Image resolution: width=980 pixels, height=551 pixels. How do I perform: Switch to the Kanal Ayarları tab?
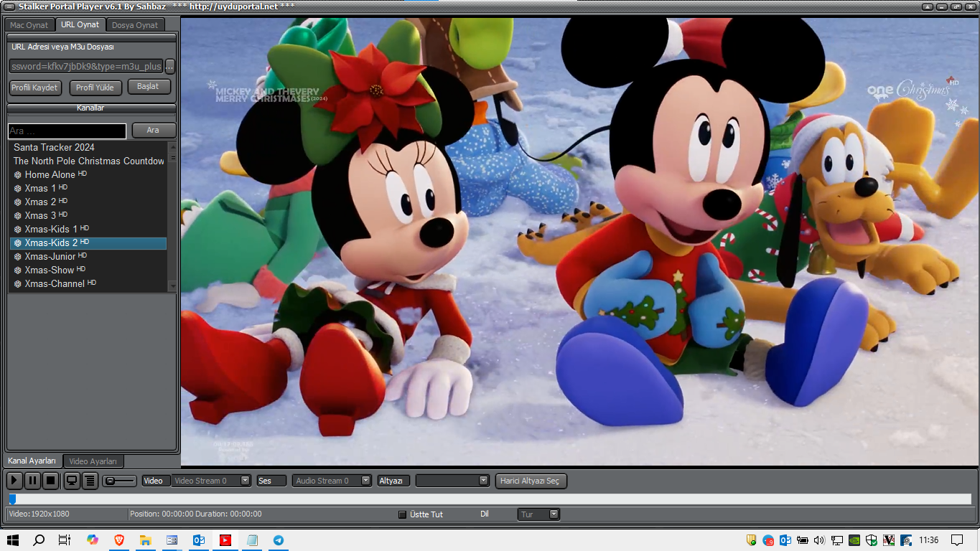click(x=32, y=461)
